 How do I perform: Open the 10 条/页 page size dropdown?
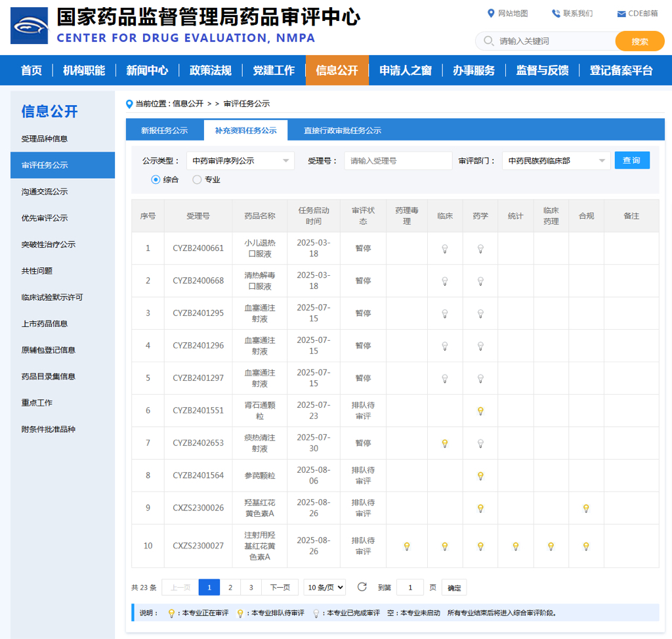pos(324,588)
